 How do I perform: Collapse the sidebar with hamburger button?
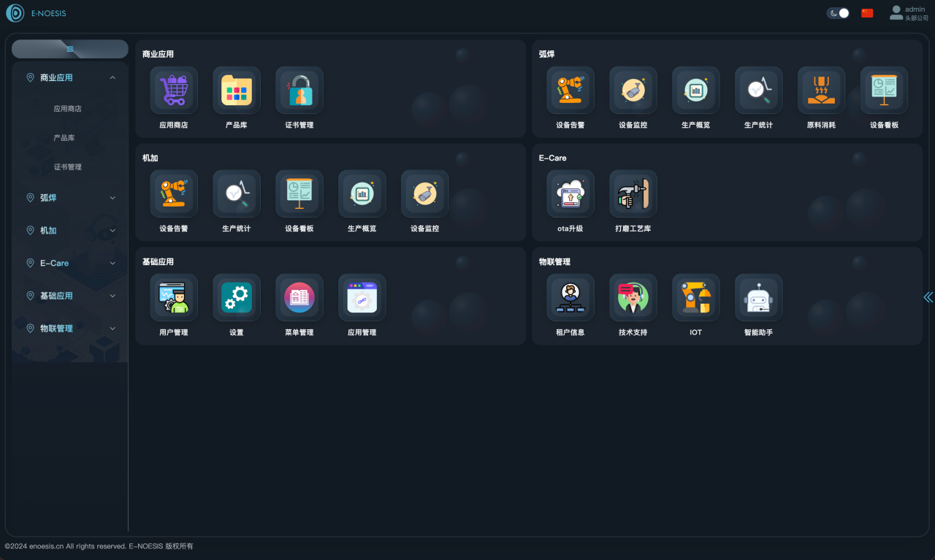pyautogui.click(x=70, y=49)
